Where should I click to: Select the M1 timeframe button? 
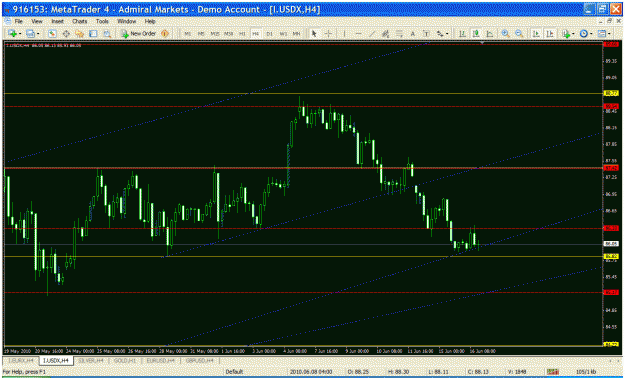click(x=188, y=34)
